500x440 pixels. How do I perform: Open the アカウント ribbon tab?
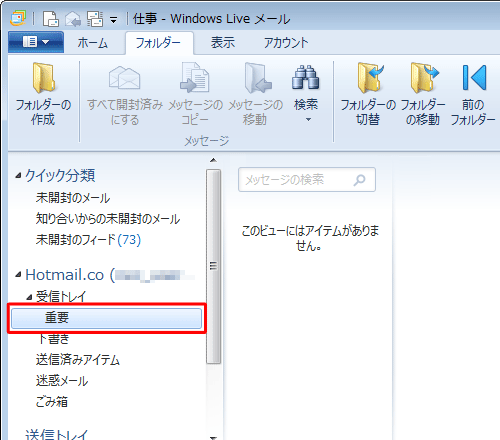point(286,43)
